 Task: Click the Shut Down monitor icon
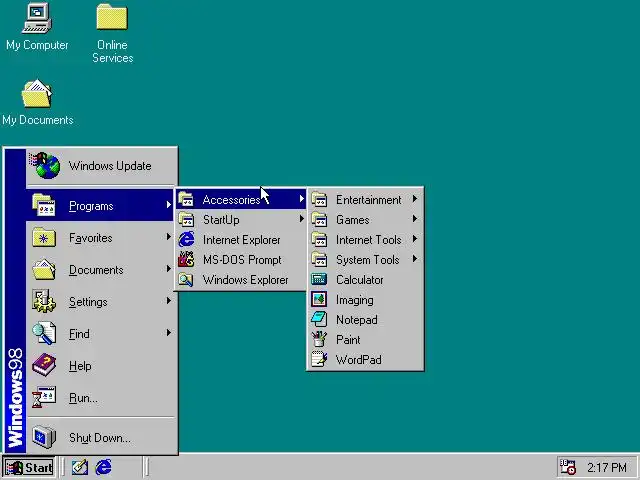(44, 437)
